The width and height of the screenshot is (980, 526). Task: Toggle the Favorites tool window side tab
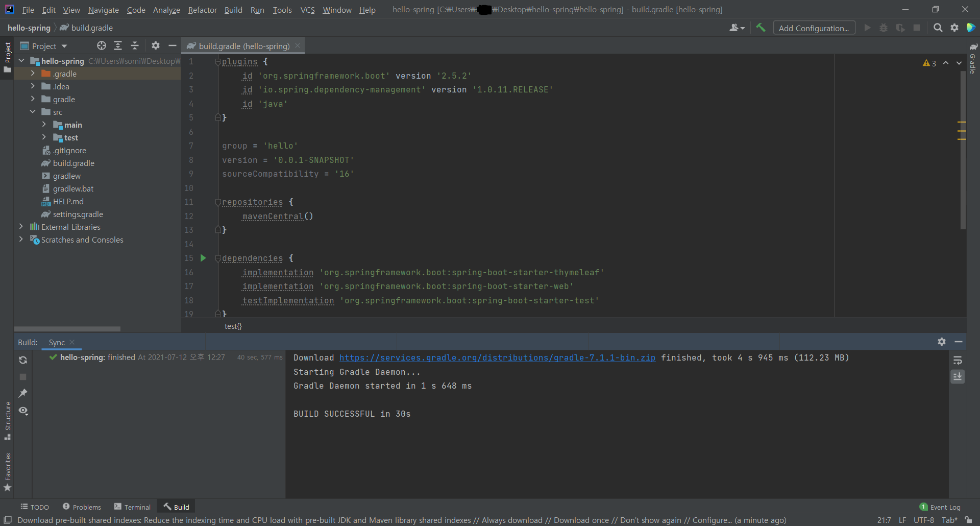pyautogui.click(x=7, y=472)
